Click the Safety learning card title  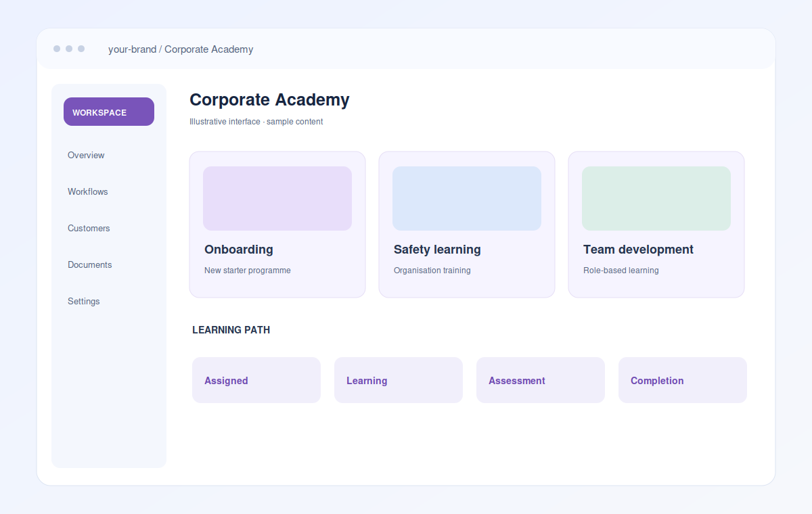click(x=437, y=250)
